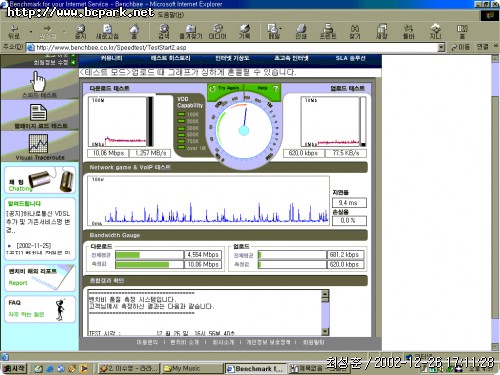Click the 회사소개 footer link
Viewport: 500px width, 375px height.
[223, 342]
